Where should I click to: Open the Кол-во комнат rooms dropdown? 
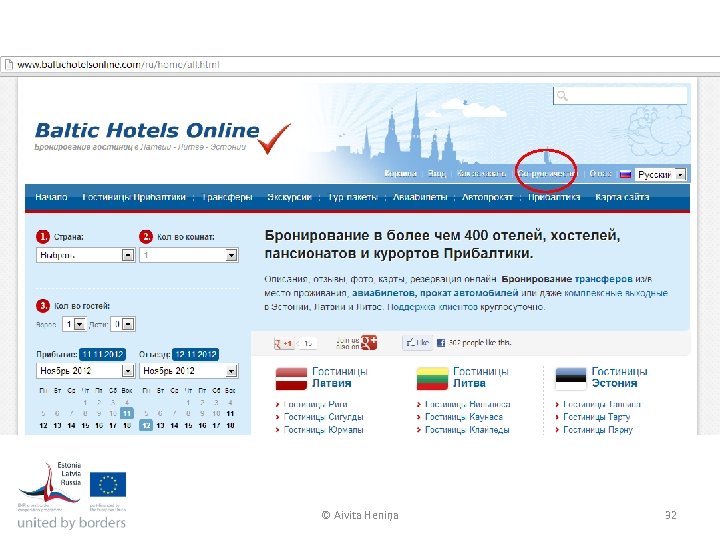coord(189,255)
